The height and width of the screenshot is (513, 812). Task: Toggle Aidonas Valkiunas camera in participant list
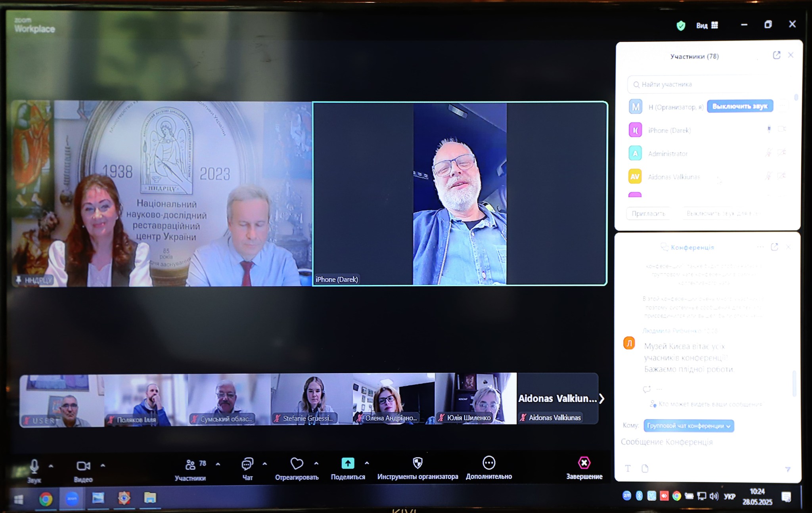pyautogui.click(x=781, y=176)
